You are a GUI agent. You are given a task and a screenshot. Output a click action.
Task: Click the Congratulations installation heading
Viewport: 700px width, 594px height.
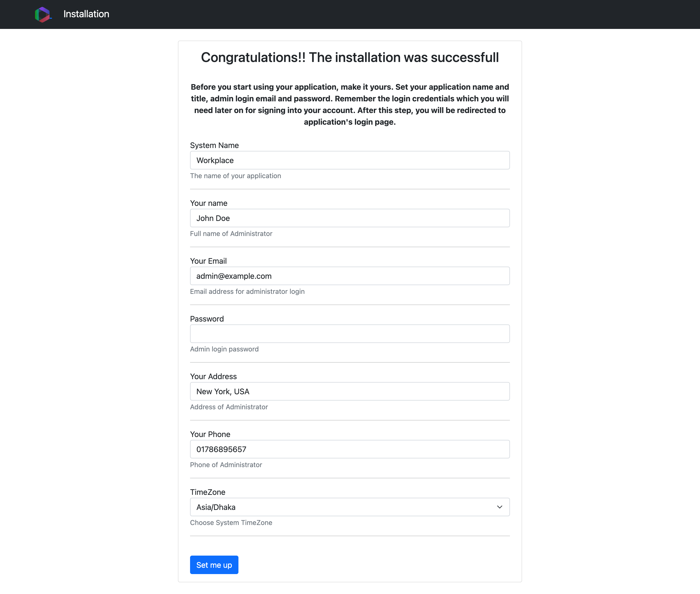click(350, 58)
